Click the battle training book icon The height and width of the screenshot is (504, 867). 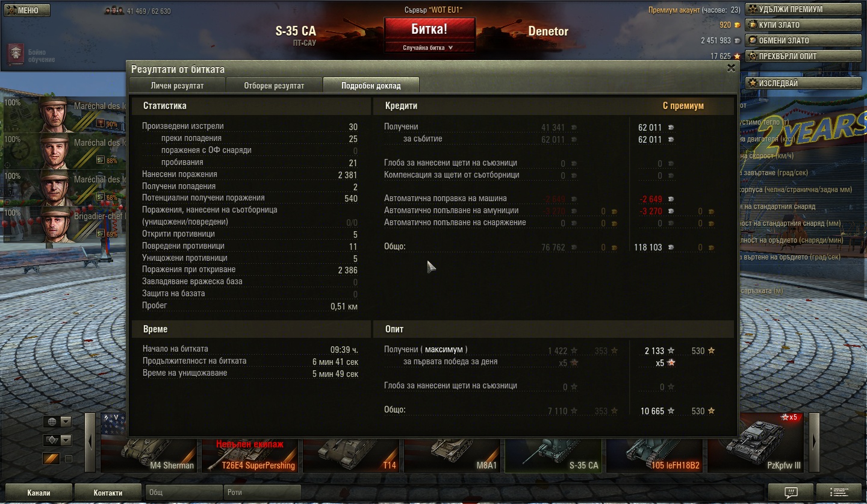tap(16, 55)
